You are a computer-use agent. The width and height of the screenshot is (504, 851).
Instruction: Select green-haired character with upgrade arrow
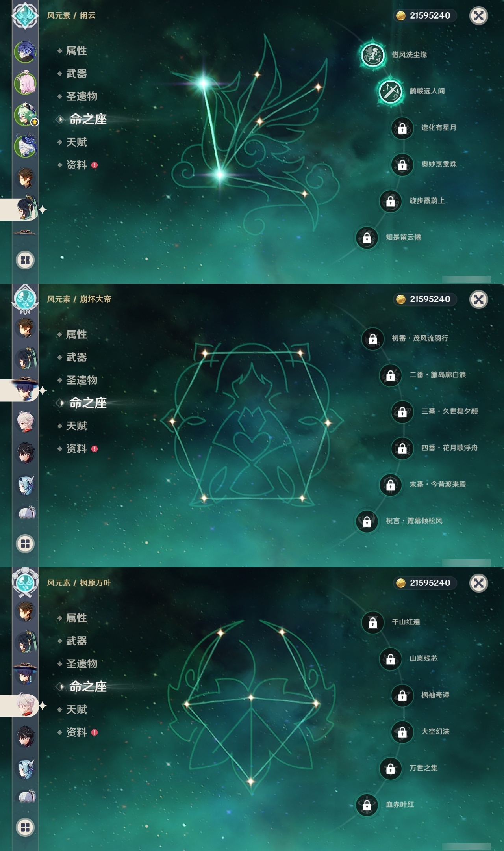click(x=26, y=115)
